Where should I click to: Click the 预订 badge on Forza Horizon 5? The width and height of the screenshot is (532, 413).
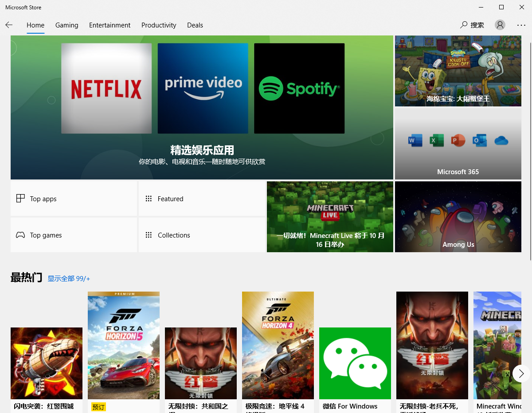point(98,406)
